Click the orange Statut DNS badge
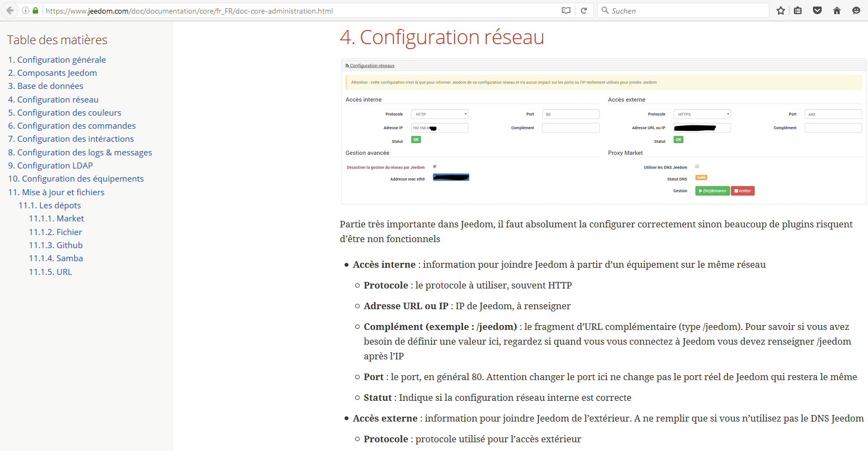Image resolution: width=868 pixels, height=451 pixels. click(x=701, y=177)
